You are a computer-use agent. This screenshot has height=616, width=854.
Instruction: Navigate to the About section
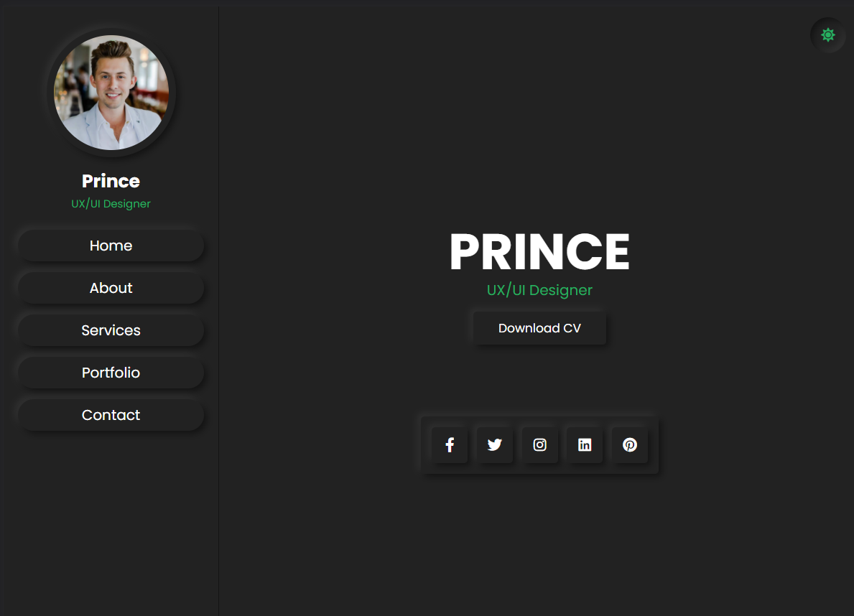[111, 288]
